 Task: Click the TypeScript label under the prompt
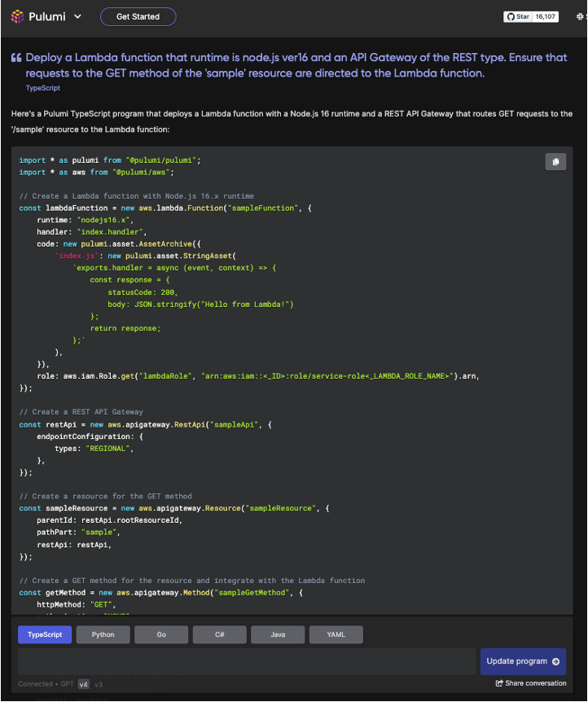[43, 88]
